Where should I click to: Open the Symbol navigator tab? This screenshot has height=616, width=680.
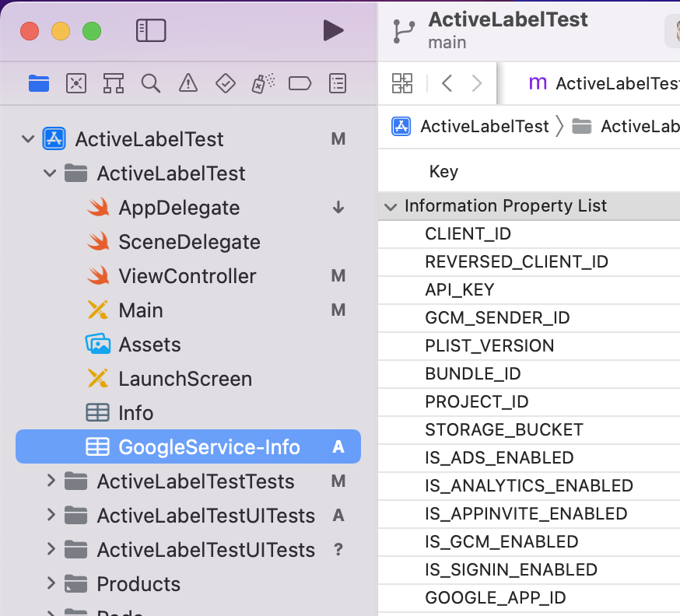[x=113, y=83]
